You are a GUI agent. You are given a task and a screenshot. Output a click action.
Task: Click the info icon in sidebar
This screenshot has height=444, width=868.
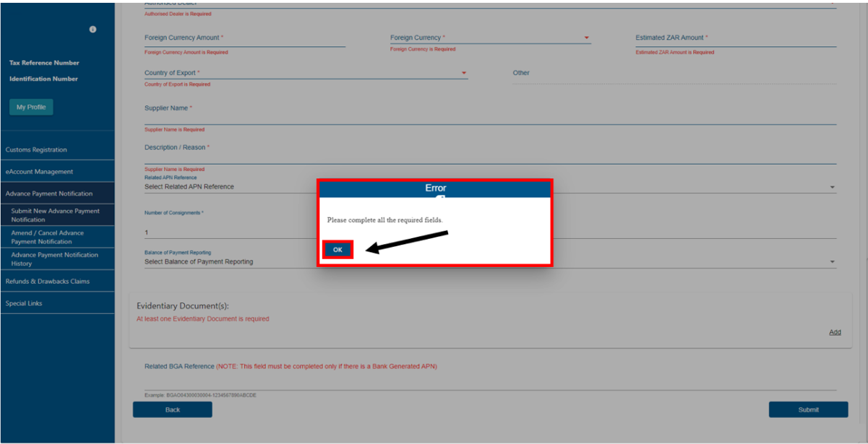click(x=93, y=30)
